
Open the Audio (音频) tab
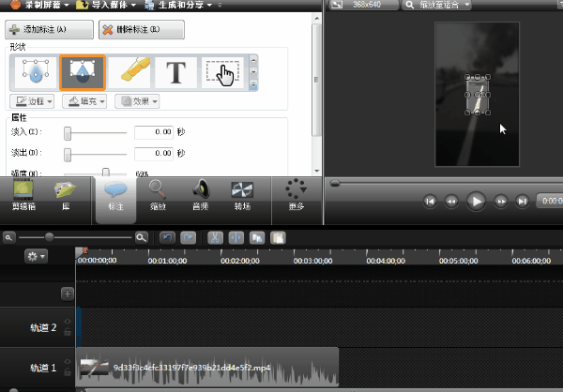(201, 195)
